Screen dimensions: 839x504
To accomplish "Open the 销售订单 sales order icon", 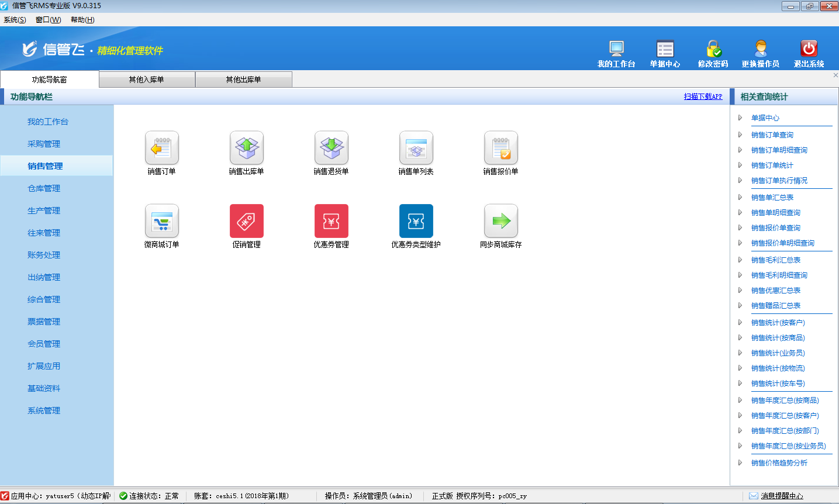I will coord(162,148).
